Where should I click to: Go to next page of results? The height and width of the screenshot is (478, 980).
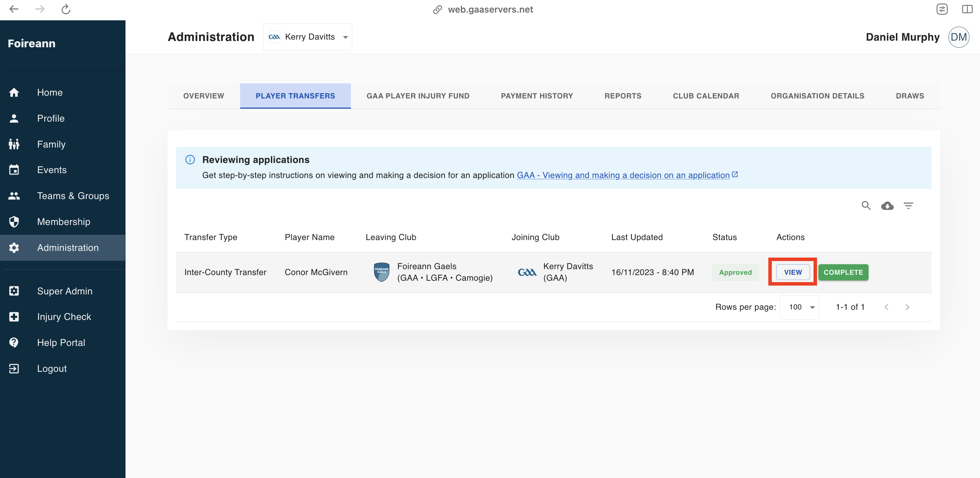pos(908,307)
